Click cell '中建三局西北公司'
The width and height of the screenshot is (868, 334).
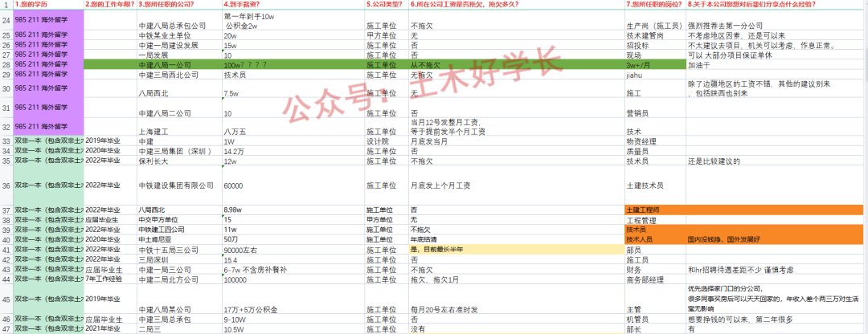pos(179,75)
